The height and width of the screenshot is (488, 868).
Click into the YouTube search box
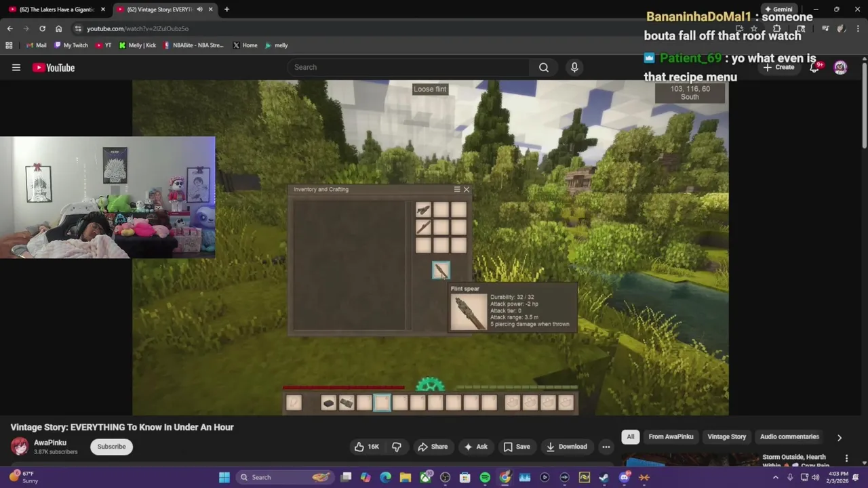[x=408, y=67]
